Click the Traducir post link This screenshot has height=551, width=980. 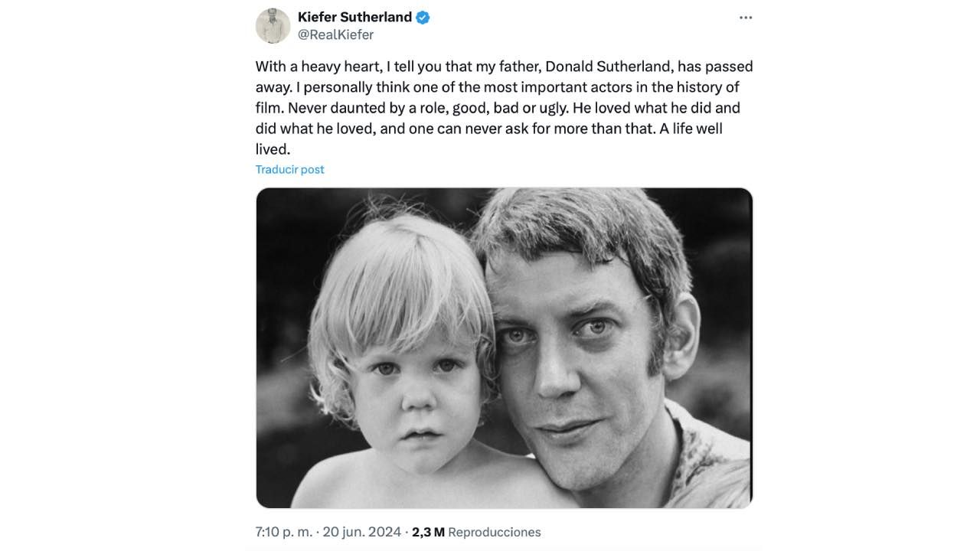(289, 169)
